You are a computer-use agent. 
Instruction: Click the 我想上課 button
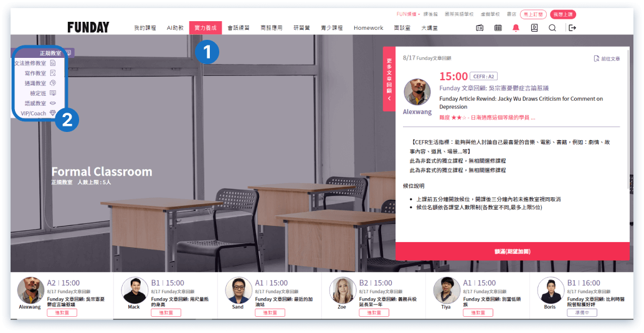click(564, 14)
